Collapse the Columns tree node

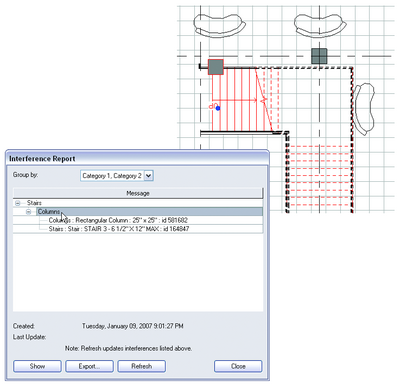pyautogui.click(x=29, y=212)
